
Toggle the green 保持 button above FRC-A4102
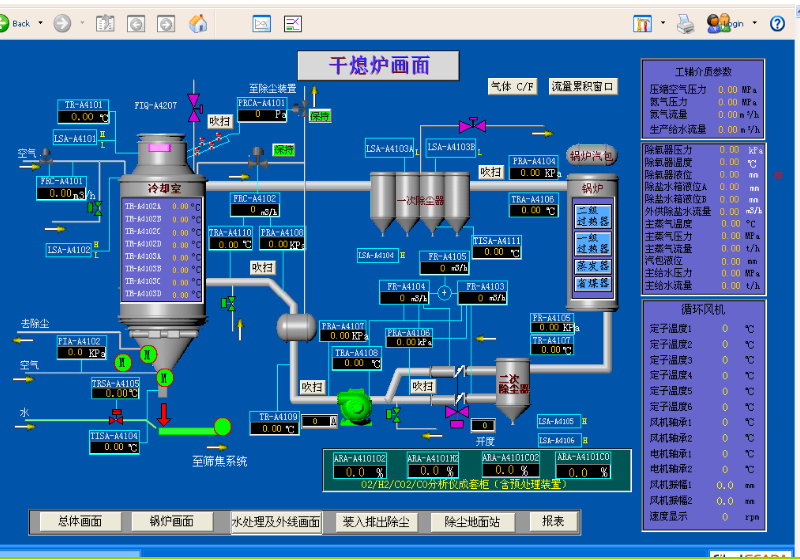(x=285, y=150)
